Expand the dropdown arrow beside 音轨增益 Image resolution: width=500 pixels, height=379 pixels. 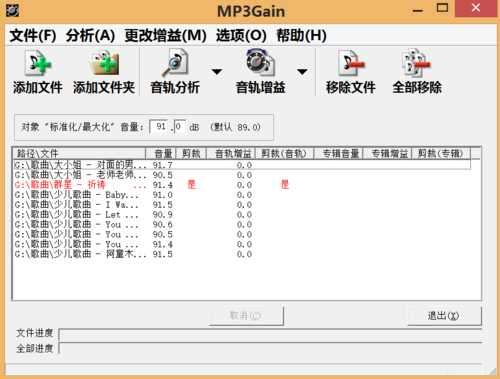[x=302, y=71]
